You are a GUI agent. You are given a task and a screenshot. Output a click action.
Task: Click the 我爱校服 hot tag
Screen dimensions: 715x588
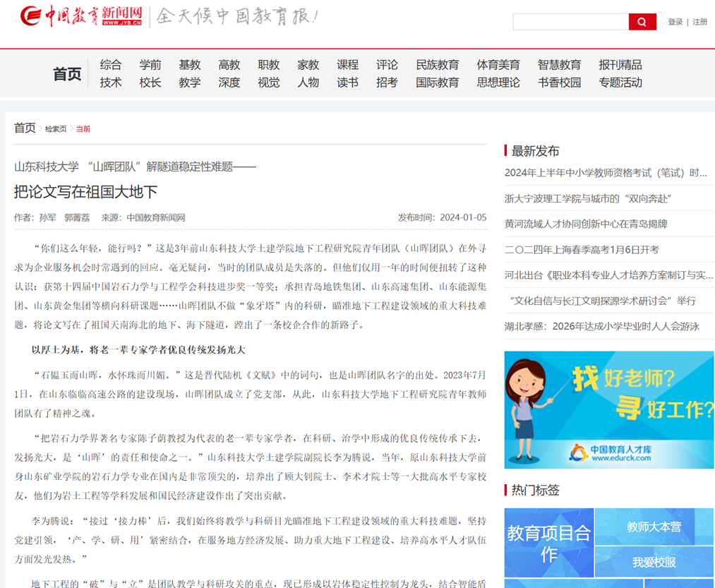(654, 562)
